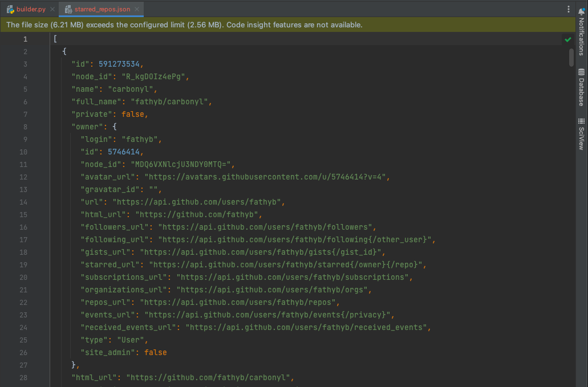Screen dimensions: 588x387
Task: Click line number 28 in gutter
Action: click(23, 378)
